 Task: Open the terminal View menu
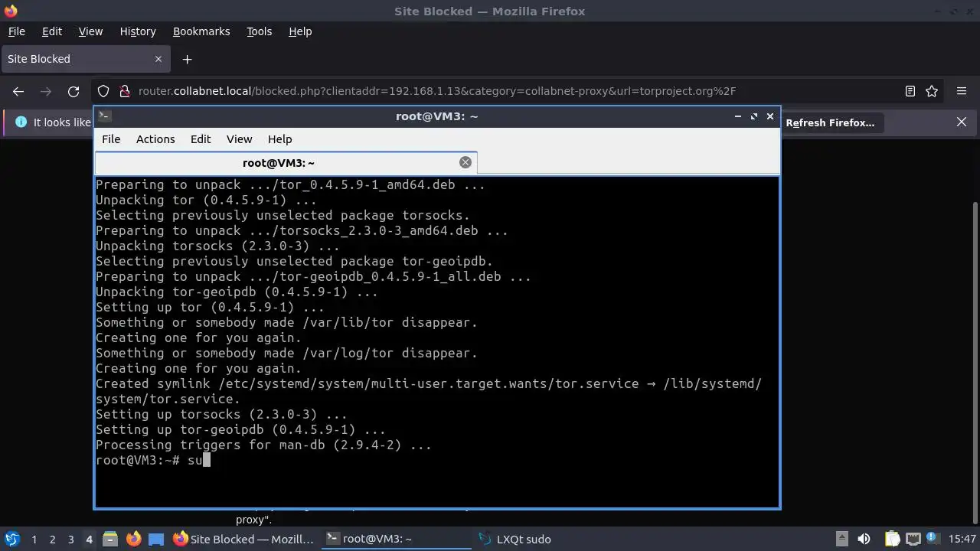click(239, 139)
